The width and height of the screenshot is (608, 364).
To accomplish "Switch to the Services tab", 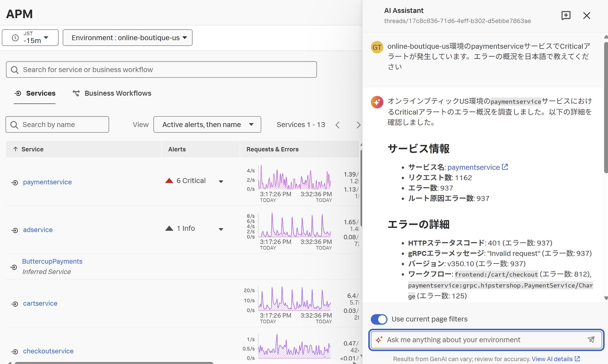I will click(x=35, y=94).
